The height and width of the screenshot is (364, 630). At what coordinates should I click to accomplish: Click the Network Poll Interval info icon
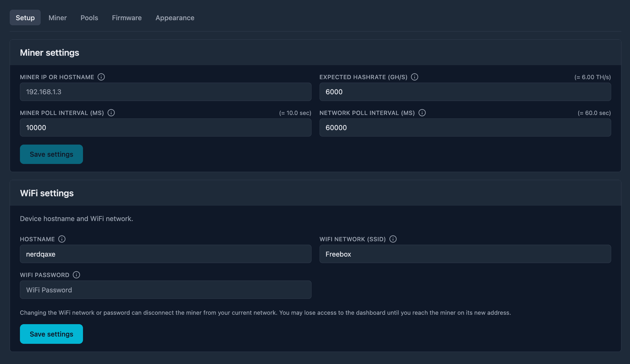click(422, 113)
